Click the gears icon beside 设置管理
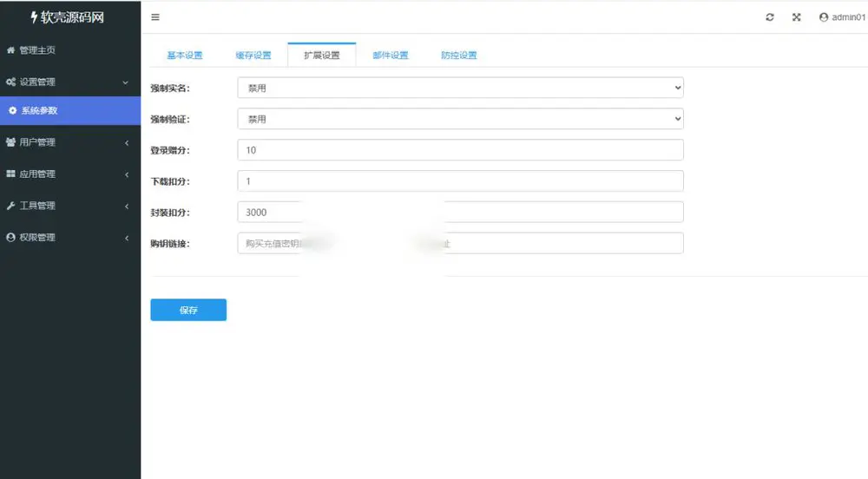The height and width of the screenshot is (479, 868). point(10,82)
